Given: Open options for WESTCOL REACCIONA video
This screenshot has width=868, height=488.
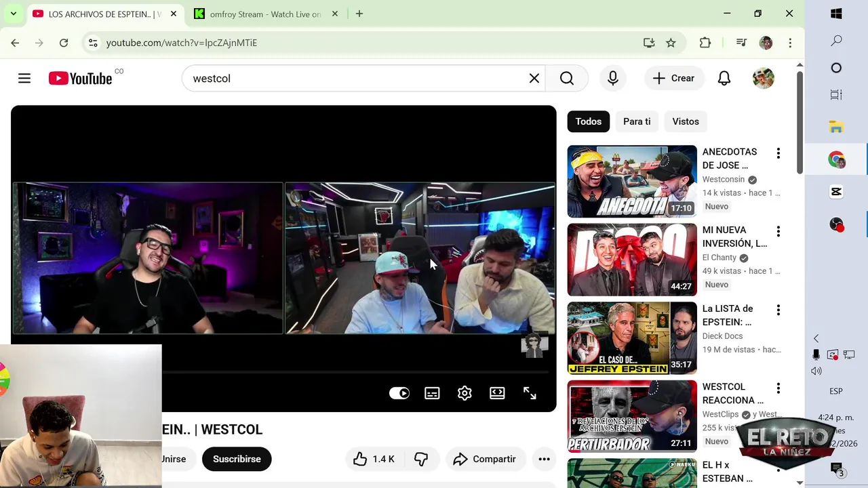Looking at the screenshot, I should pyautogui.click(x=778, y=388).
